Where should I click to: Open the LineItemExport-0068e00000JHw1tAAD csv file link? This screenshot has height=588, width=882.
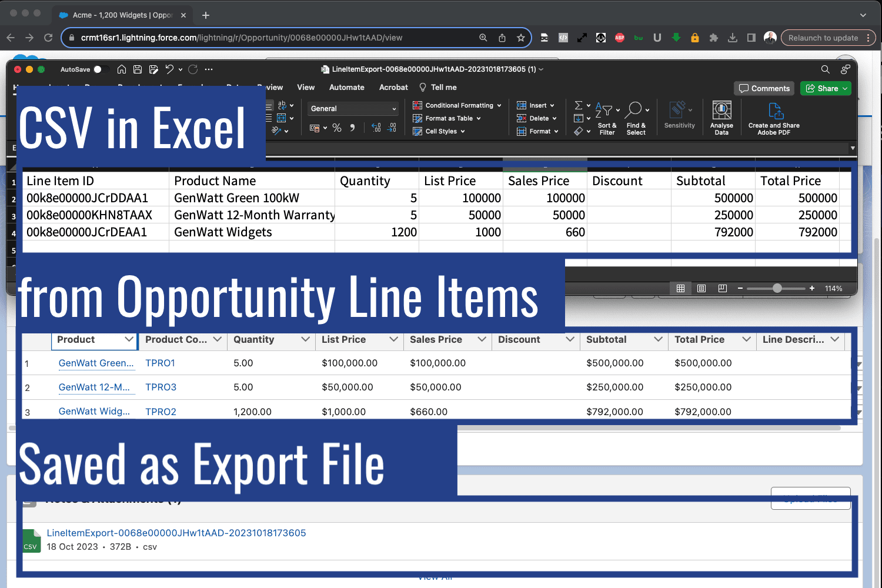(176, 533)
